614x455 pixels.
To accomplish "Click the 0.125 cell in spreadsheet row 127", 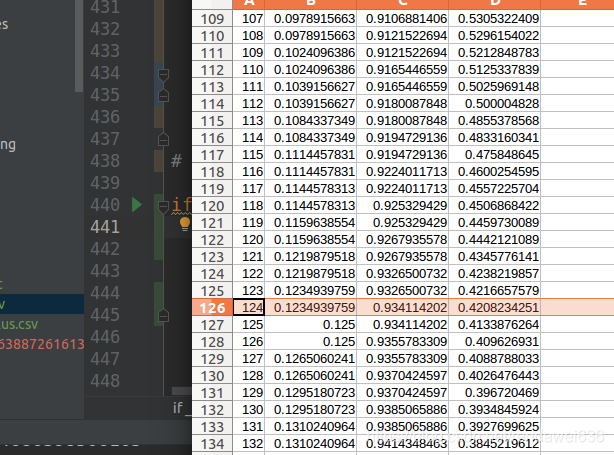I will [311, 325].
